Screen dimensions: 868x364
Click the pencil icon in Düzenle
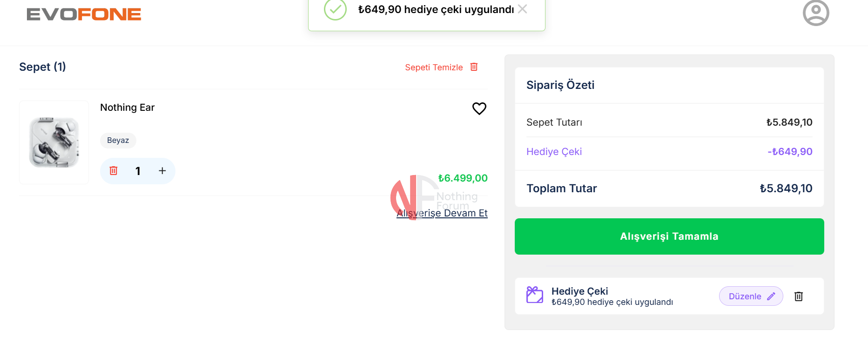[x=771, y=297]
